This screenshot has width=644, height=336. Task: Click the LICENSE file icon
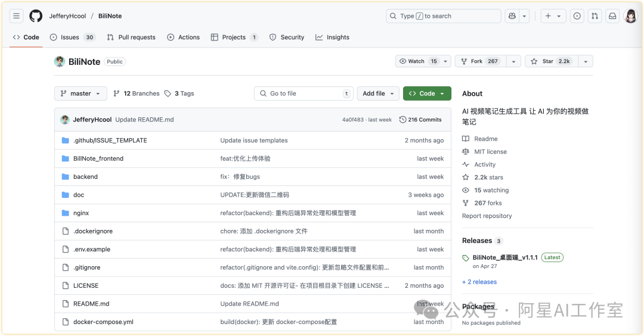click(x=66, y=285)
